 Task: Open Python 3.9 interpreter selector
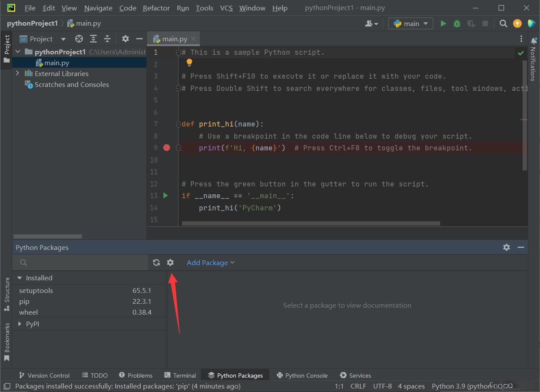pyautogui.click(x=472, y=386)
